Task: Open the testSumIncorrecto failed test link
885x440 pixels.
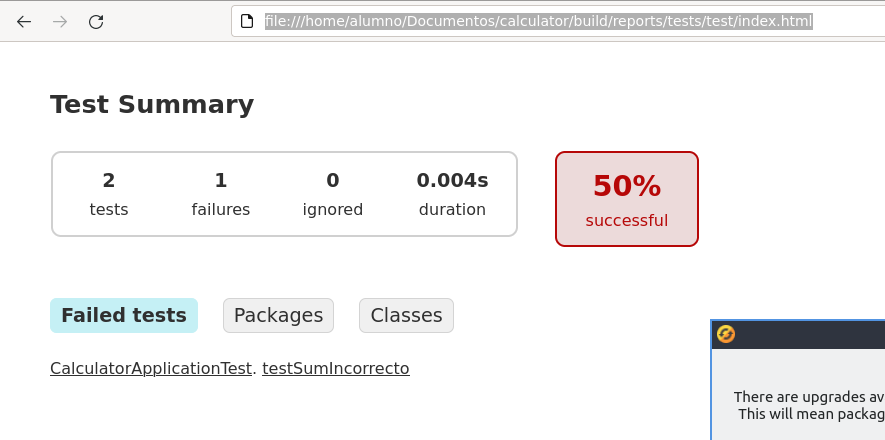Action: coord(335,368)
